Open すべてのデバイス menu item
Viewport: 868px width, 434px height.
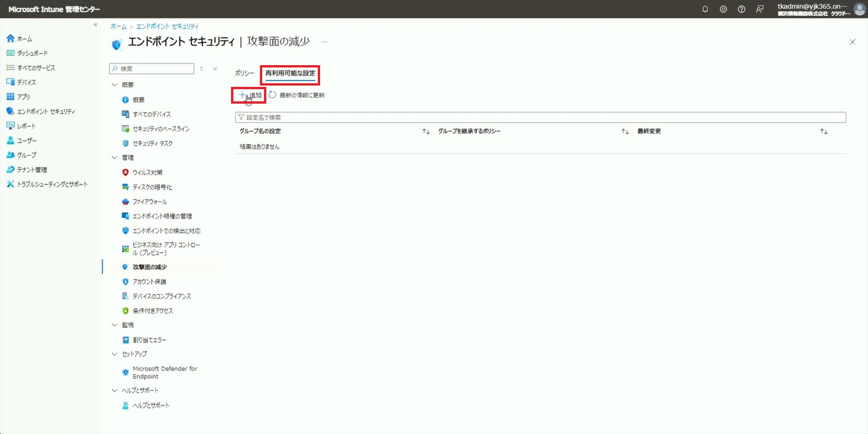(x=151, y=114)
